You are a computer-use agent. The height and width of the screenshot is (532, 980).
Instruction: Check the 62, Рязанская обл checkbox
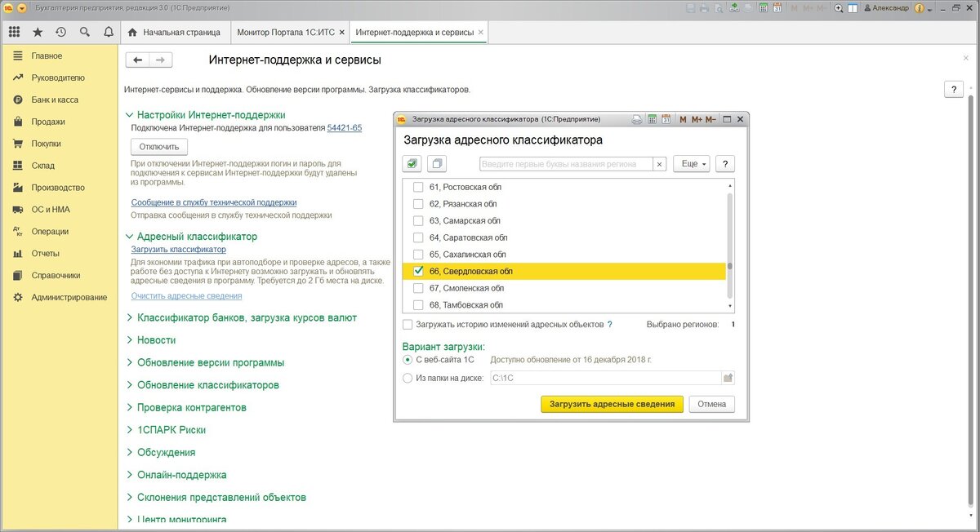click(418, 204)
